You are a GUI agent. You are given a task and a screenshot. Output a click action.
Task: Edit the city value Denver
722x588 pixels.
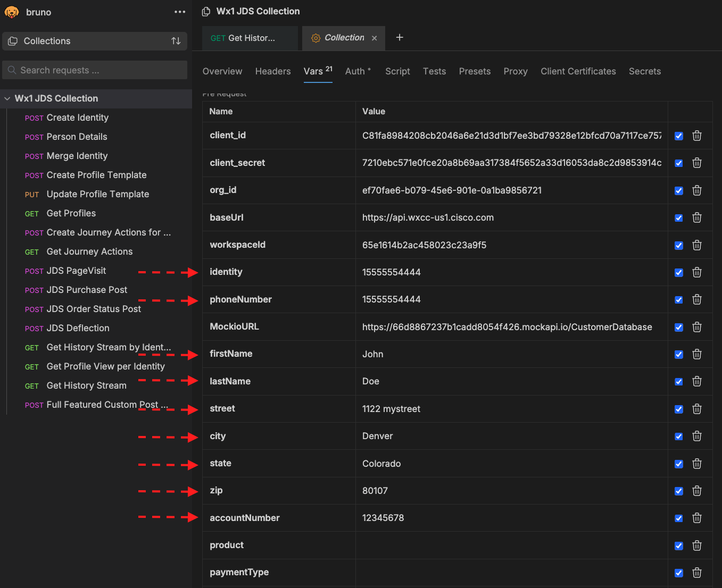coord(511,436)
